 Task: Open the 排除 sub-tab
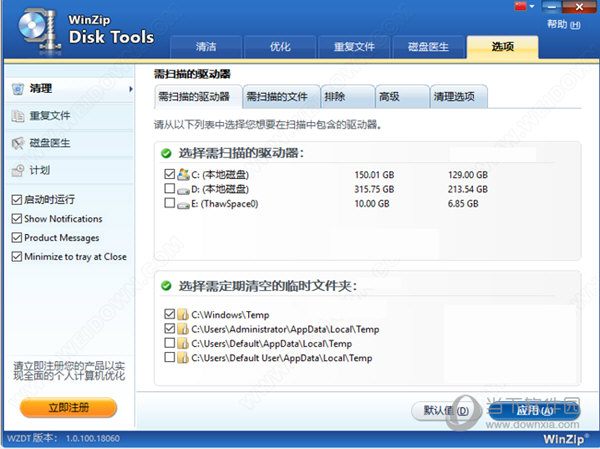point(347,97)
